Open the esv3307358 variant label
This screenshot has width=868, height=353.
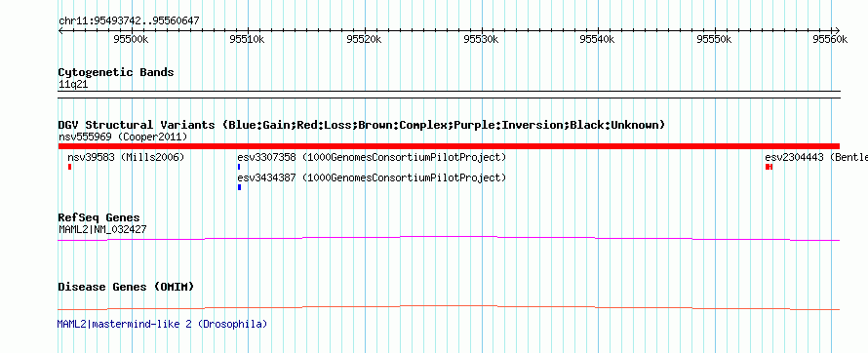tap(372, 158)
